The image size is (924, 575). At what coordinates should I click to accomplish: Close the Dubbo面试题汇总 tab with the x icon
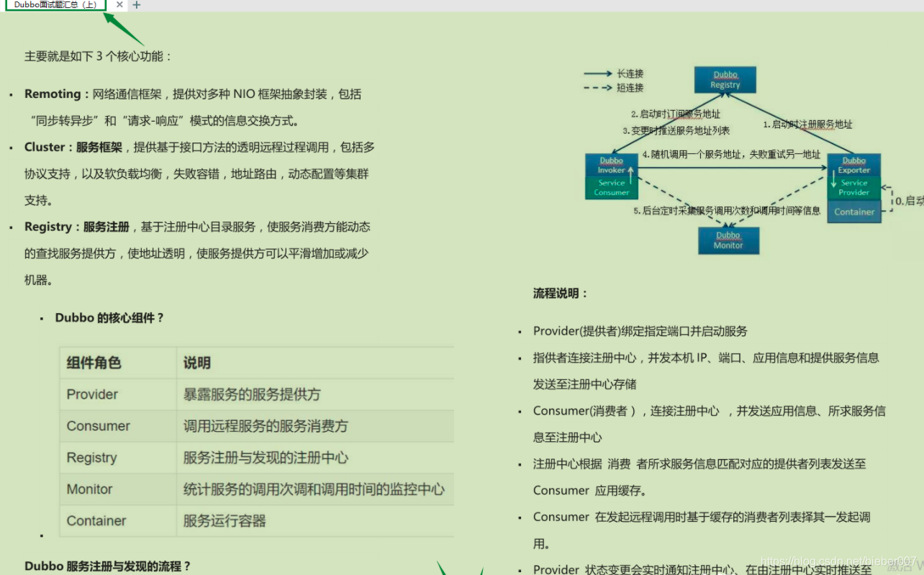tap(120, 5)
